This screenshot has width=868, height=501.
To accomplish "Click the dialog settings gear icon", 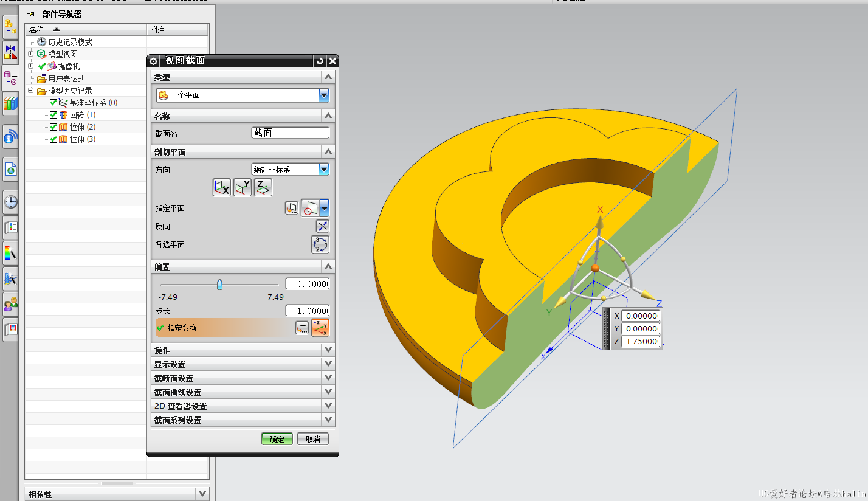I will click(x=153, y=61).
